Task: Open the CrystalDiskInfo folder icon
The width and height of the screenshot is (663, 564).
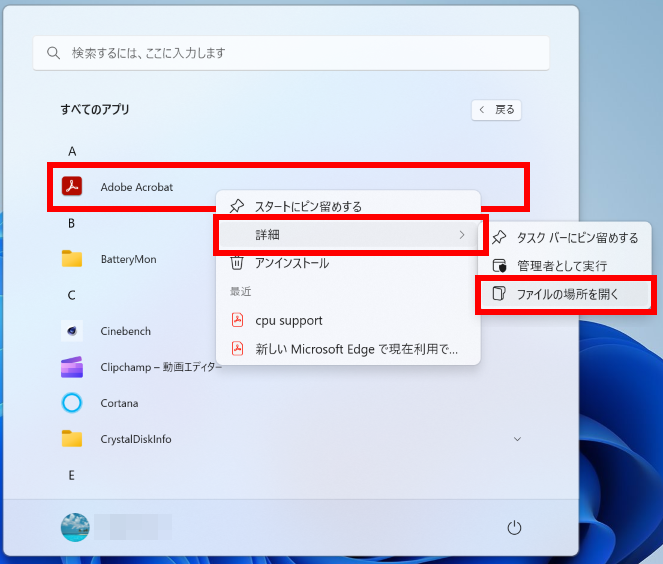Action: [x=72, y=438]
